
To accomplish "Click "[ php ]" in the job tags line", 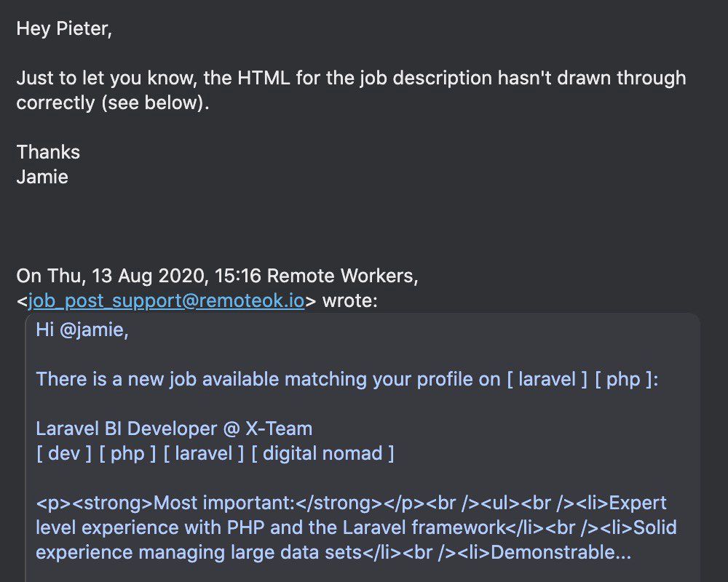I will tap(128, 453).
